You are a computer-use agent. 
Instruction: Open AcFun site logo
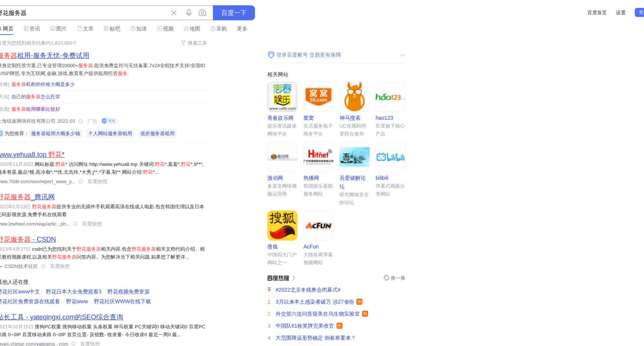318,226
